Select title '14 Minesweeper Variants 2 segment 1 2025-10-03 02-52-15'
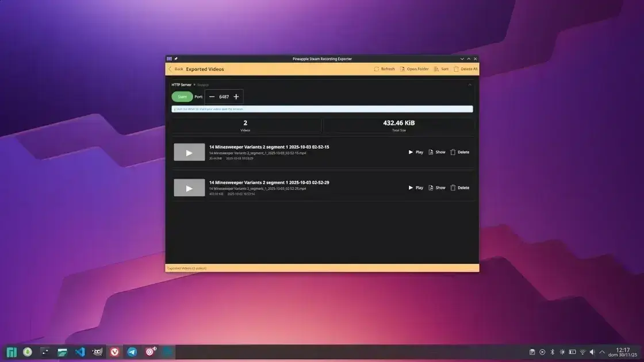This screenshot has width=644, height=362. coord(269,147)
